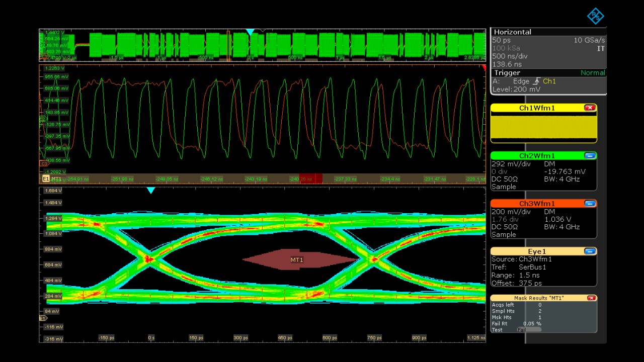This screenshot has width=644, height=362.
Task: Click the 'DC 50Ω' Ch3 coupling
Action: pyautogui.click(x=505, y=227)
